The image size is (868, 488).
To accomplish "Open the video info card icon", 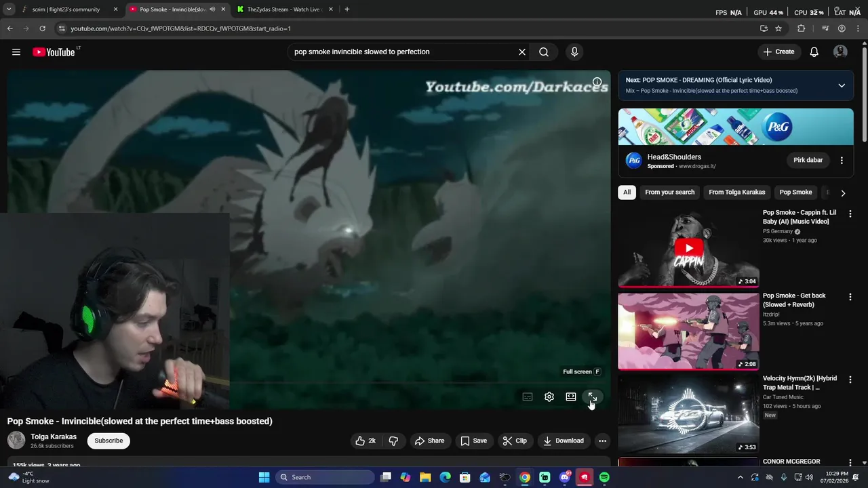I will [597, 82].
